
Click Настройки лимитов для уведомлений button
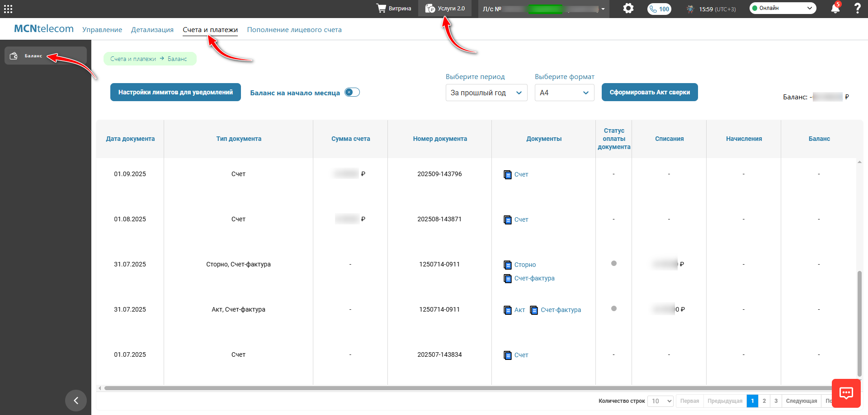click(175, 92)
